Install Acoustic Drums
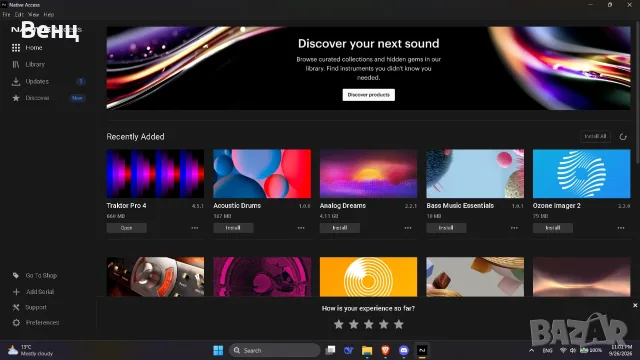This screenshot has height=360, width=640. coord(233,228)
